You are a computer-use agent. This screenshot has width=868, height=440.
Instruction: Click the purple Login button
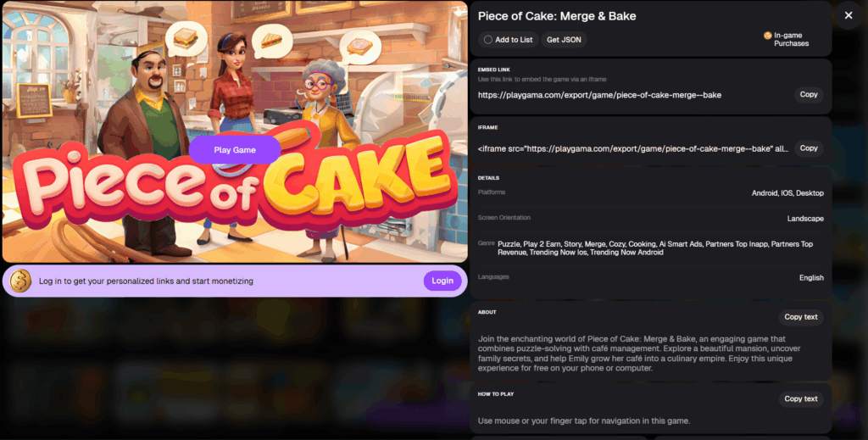pos(442,281)
